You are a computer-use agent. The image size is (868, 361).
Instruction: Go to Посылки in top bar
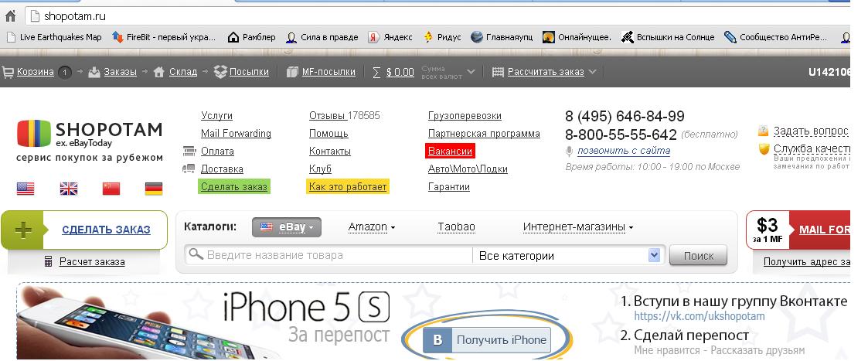coord(243,72)
